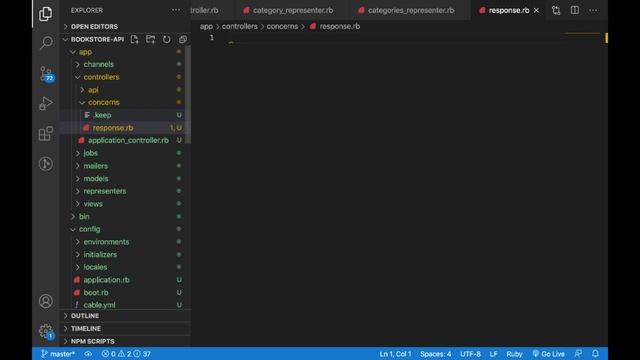This screenshot has height=360, width=640.
Task: Open cable.yml file
Action: [x=99, y=305]
